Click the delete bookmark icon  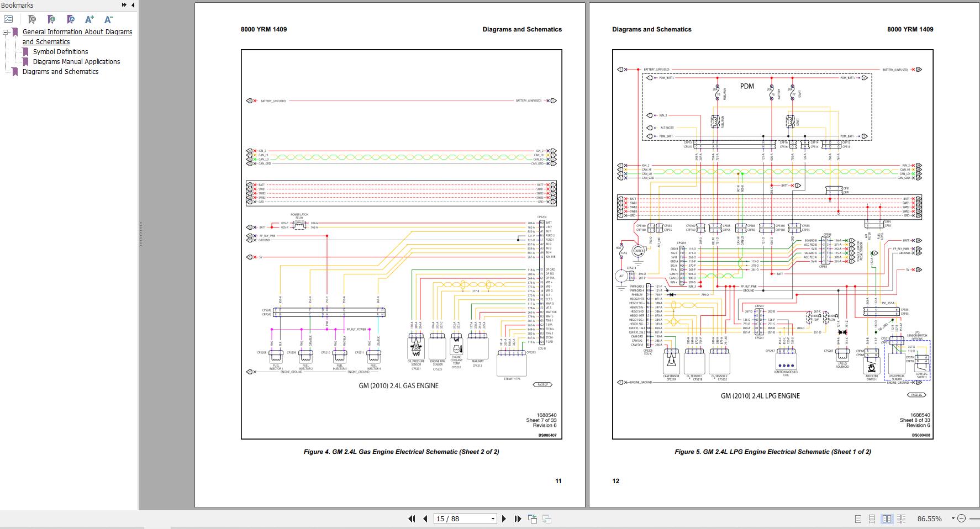tap(32, 19)
